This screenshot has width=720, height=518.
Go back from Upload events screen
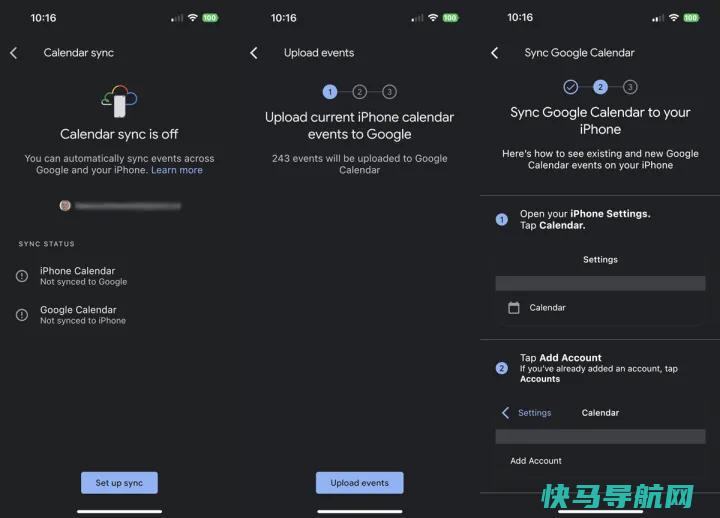click(254, 53)
